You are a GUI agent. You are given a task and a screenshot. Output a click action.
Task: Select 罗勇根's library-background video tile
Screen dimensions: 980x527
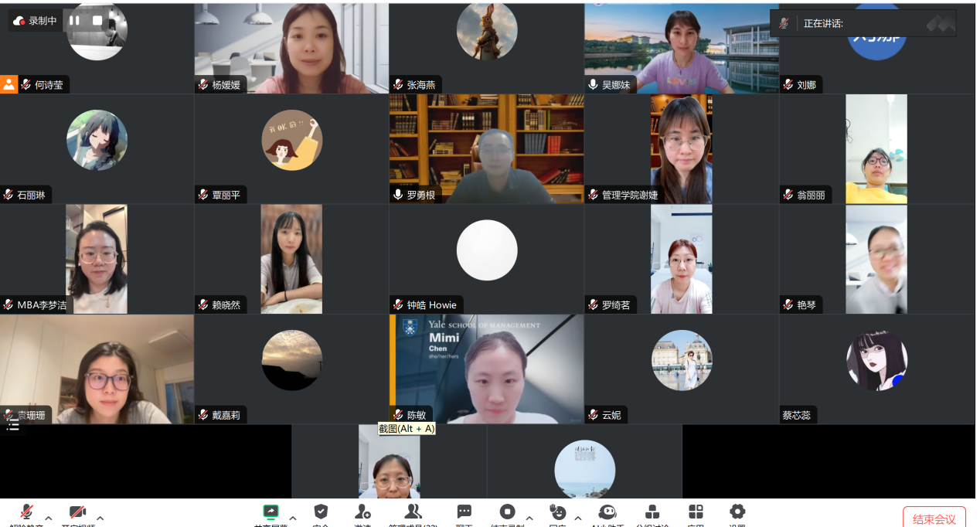[x=486, y=149]
